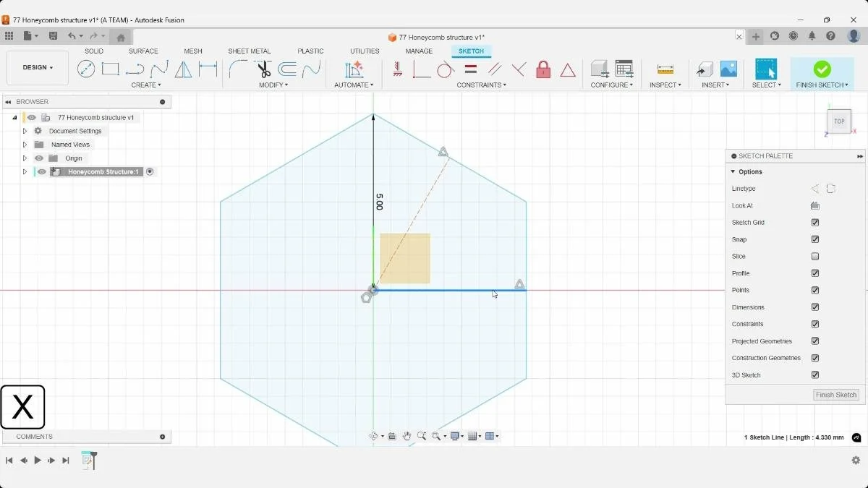The height and width of the screenshot is (488, 868).
Task: Open the Data Panel grid icon
Action: pos(9,36)
